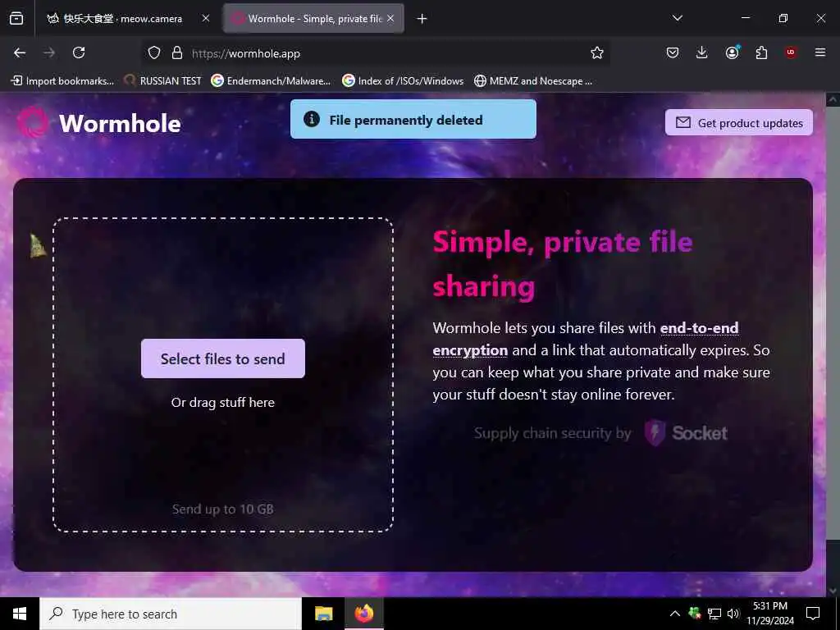
Task: Click the Firefox View icon
Action: (x=16, y=19)
